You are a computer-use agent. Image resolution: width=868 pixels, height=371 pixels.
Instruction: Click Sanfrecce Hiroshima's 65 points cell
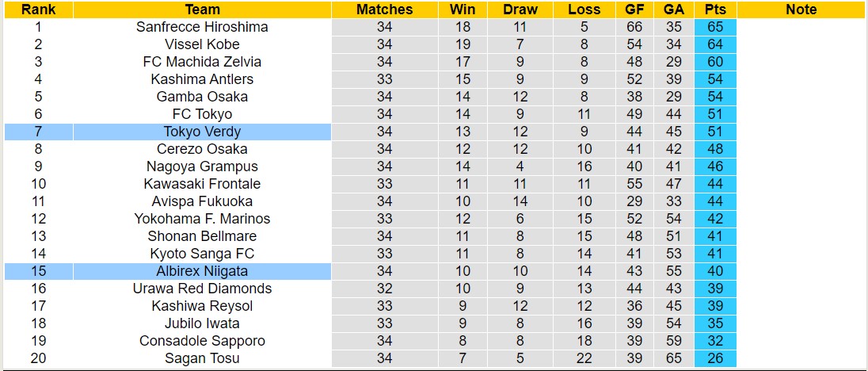click(715, 27)
